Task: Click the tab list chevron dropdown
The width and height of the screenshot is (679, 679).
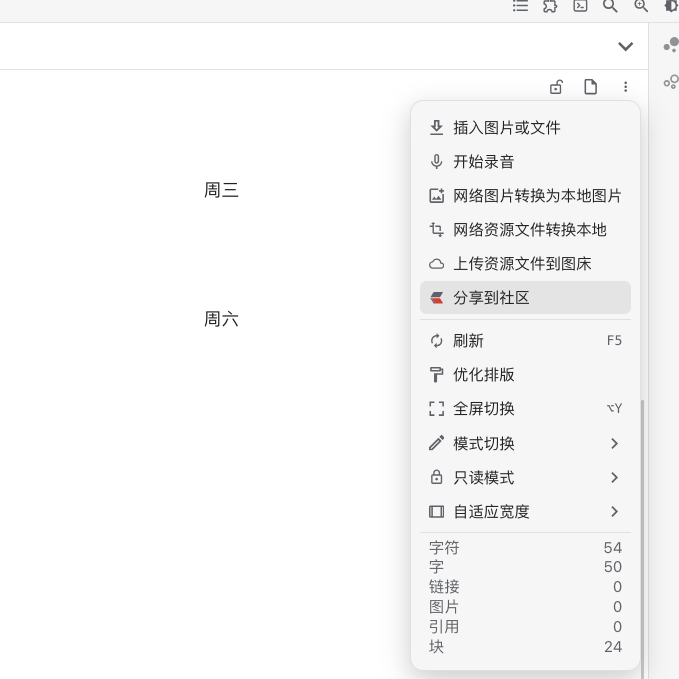Action: (x=625, y=46)
